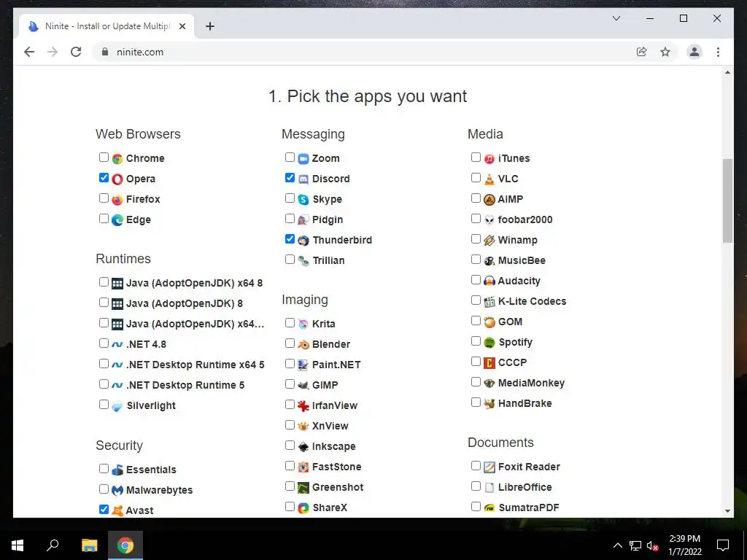Click the Java (AdoptOpenJDK) x64 8 label

(194, 283)
